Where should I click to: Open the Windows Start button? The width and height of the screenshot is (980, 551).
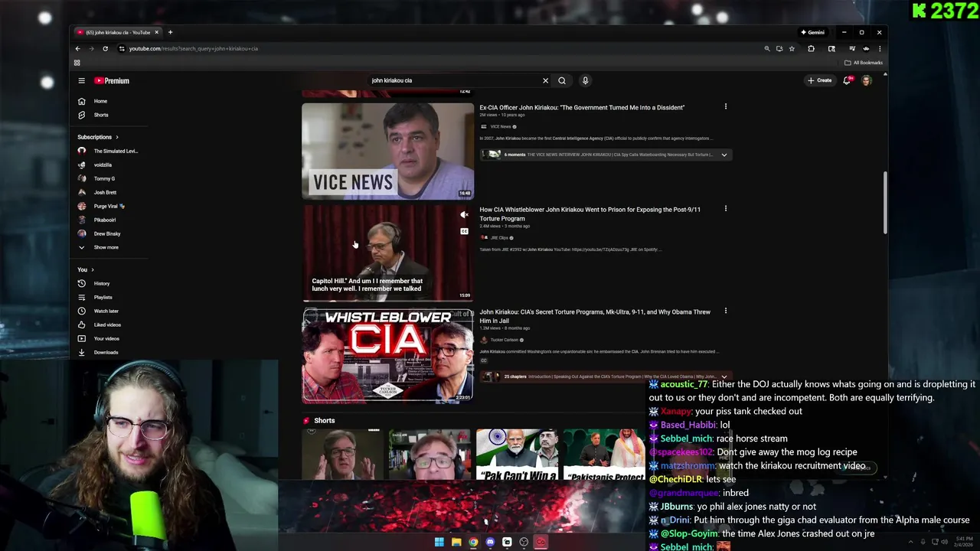click(x=439, y=542)
